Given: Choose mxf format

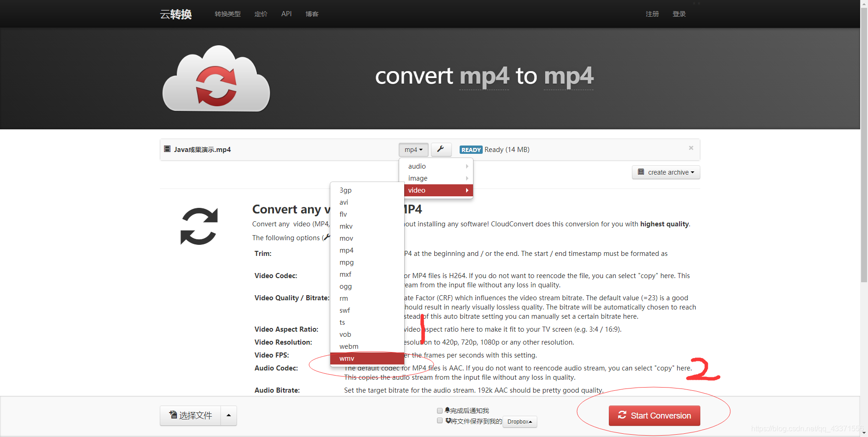Looking at the screenshot, I should pos(367,274).
